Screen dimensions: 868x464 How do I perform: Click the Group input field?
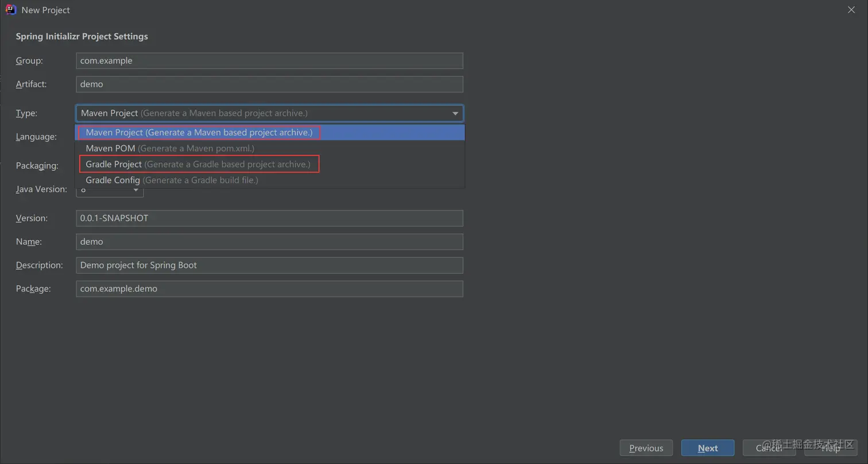point(269,60)
